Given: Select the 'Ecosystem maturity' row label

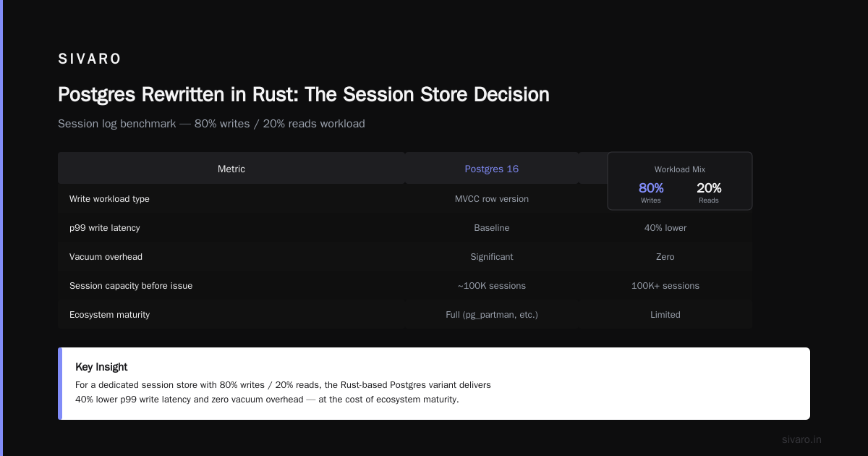Looking at the screenshot, I should [109, 314].
